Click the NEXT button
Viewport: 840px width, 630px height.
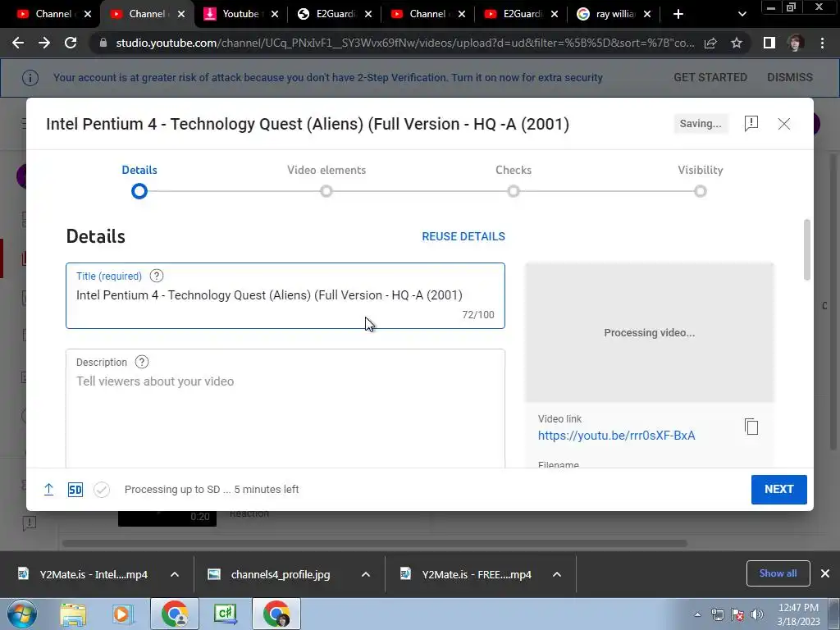coord(779,489)
